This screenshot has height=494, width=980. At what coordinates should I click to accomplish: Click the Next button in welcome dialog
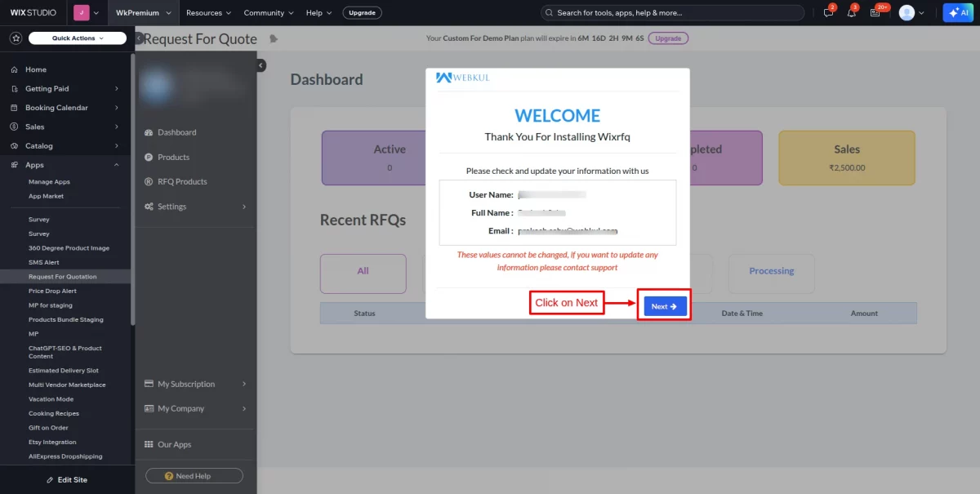(665, 306)
